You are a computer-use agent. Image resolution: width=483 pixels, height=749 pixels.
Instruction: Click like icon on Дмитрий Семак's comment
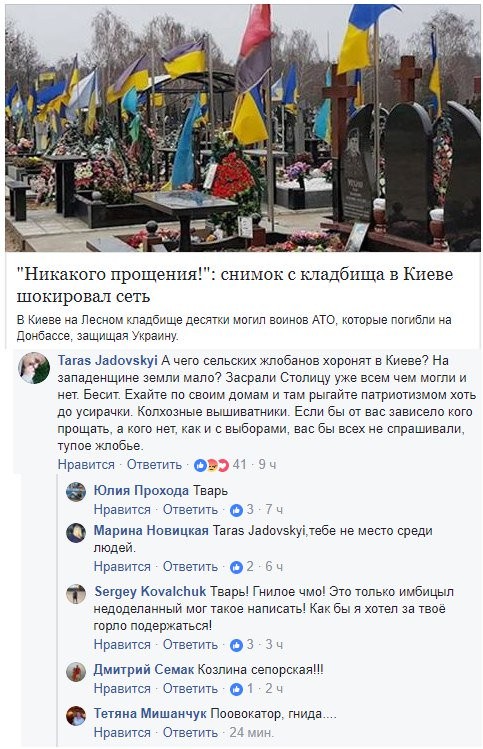[x=236, y=689]
